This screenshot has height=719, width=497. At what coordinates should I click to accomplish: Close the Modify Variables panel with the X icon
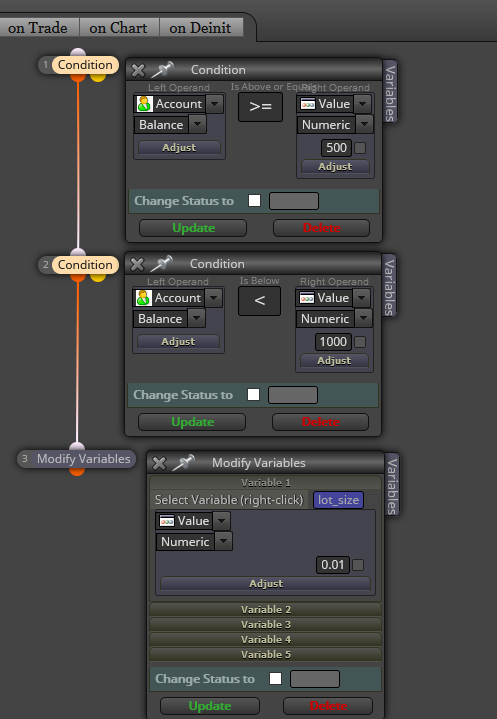(x=159, y=463)
